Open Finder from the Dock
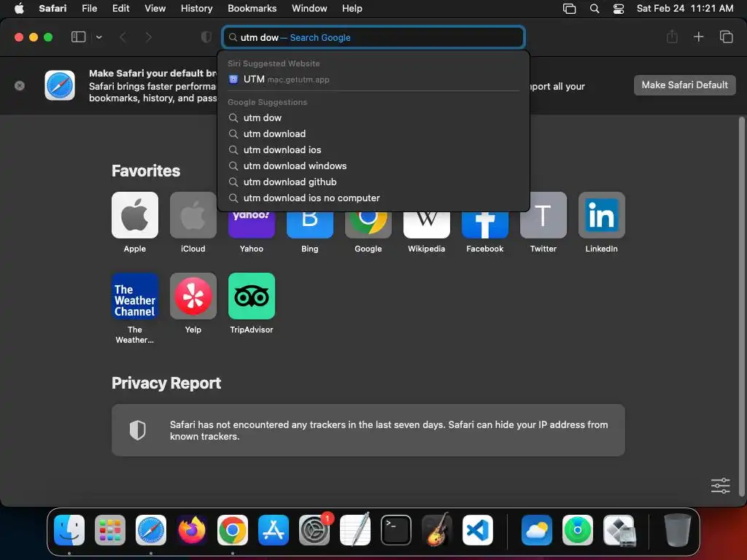 (69, 530)
